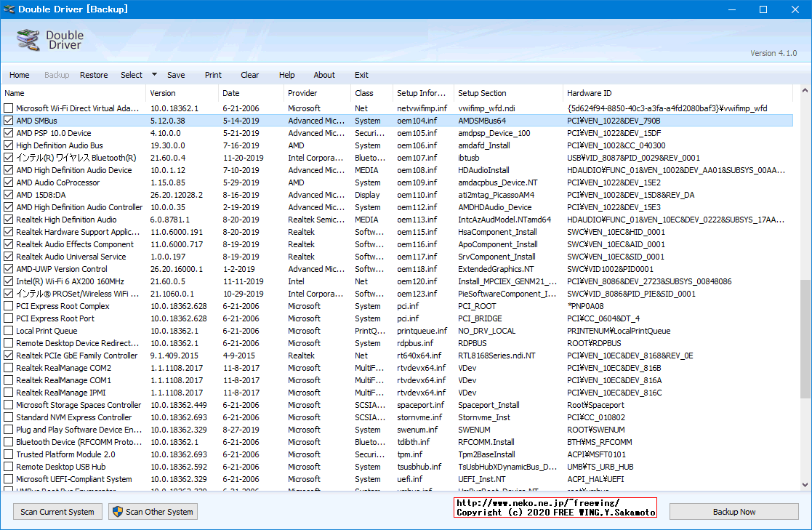
Task: Sort drivers by the Date column header
Action: point(231,93)
